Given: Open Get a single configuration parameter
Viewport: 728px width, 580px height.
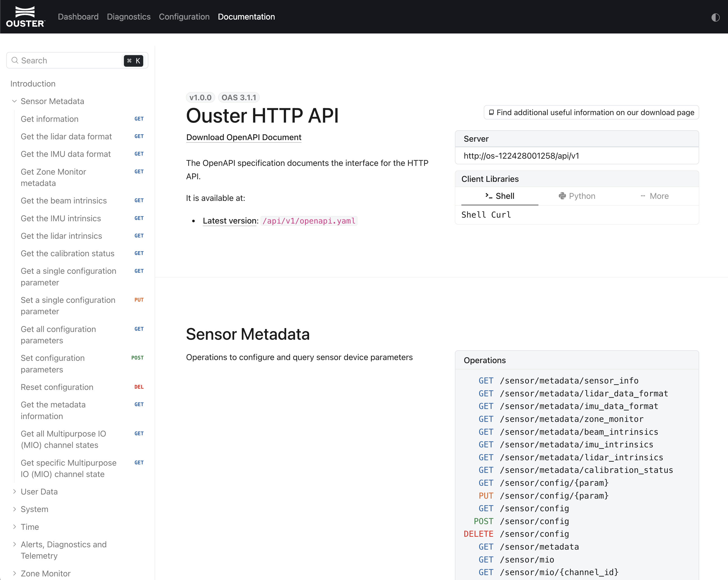Looking at the screenshot, I should coord(82,277).
